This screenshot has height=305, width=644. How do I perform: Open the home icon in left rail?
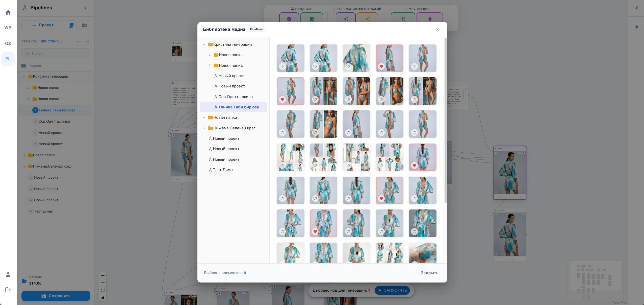point(8,12)
